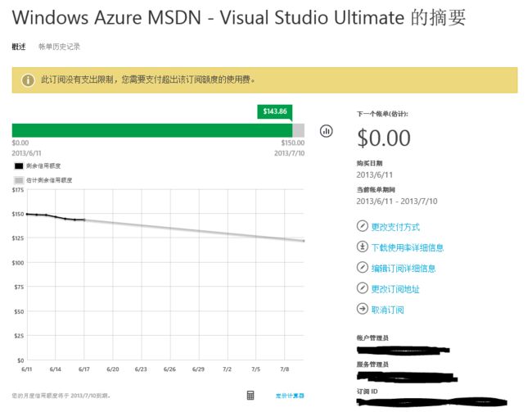Click the 7/8 x-axis label

coord(284,369)
